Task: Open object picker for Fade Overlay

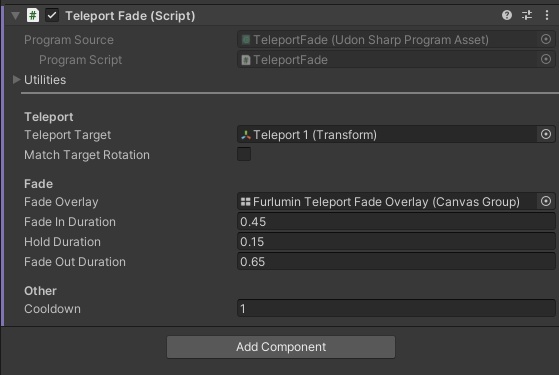Action: tap(546, 201)
